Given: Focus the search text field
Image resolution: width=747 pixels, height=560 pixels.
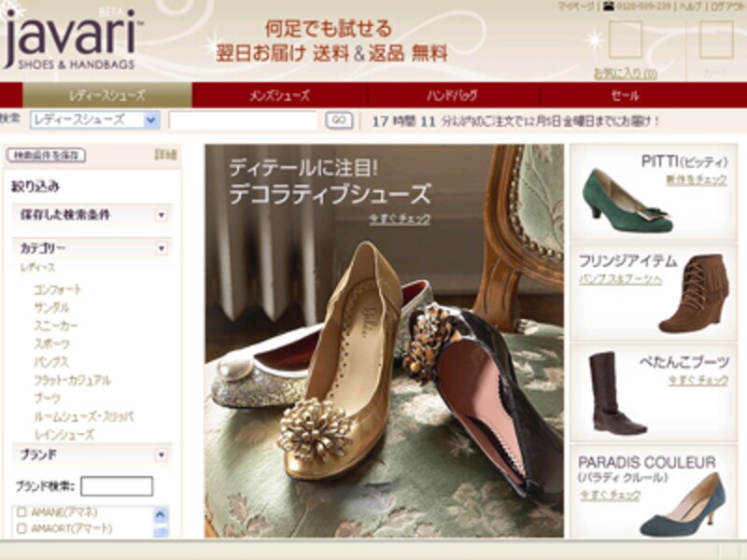Looking at the screenshot, I should [x=243, y=120].
